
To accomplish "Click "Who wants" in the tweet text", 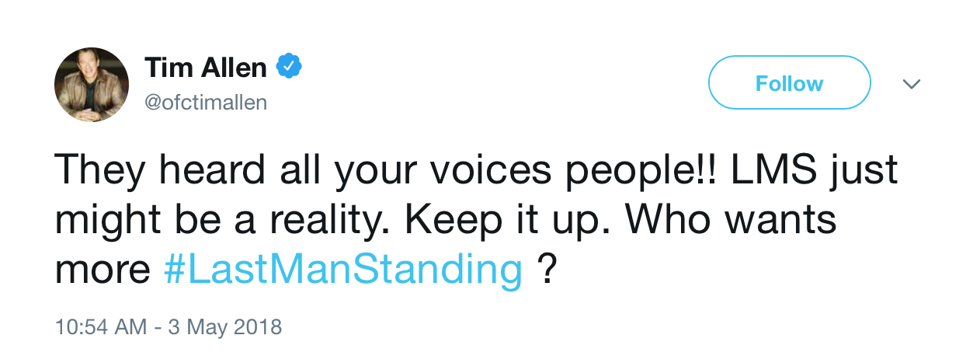I will [731, 219].
